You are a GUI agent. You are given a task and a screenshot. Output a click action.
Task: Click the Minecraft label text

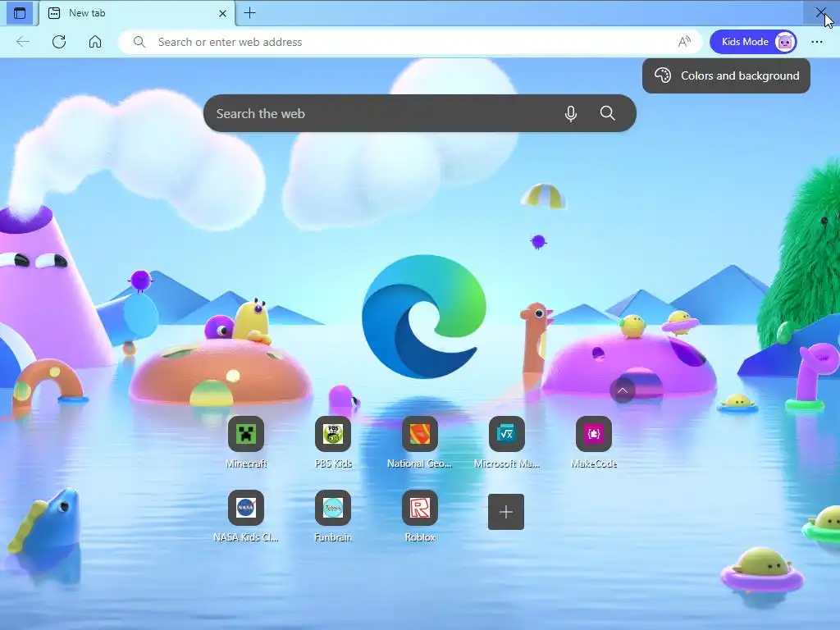246,464
